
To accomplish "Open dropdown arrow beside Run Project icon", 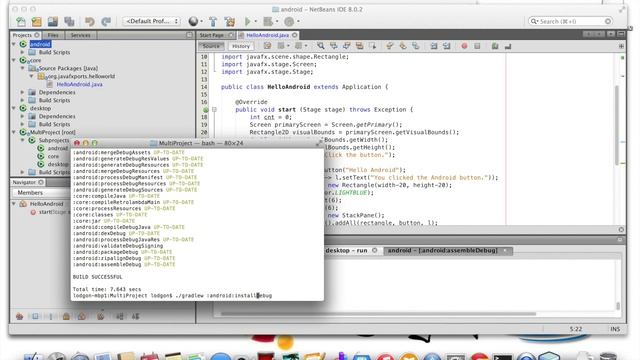I will (256, 21).
